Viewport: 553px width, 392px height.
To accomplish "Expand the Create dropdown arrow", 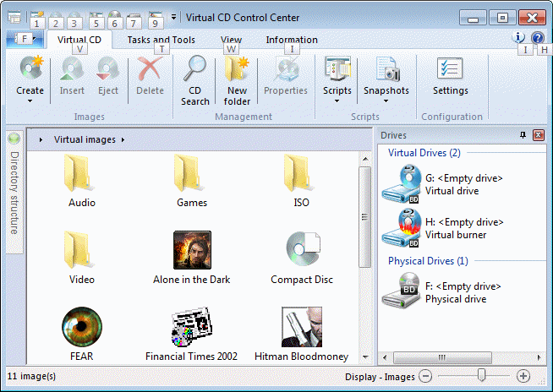I will click(x=30, y=101).
